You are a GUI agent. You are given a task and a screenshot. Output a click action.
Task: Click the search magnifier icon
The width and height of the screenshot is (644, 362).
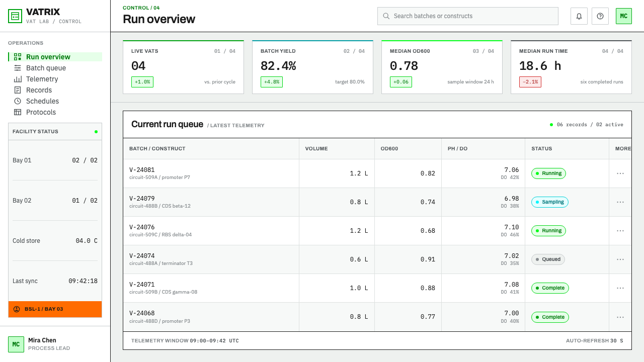(386, 16)
